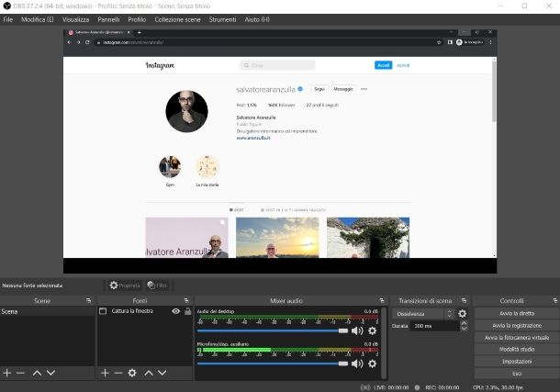
Task: Remove selected source with minus icon
Action: pyautogui.click(x=118, y=373)
